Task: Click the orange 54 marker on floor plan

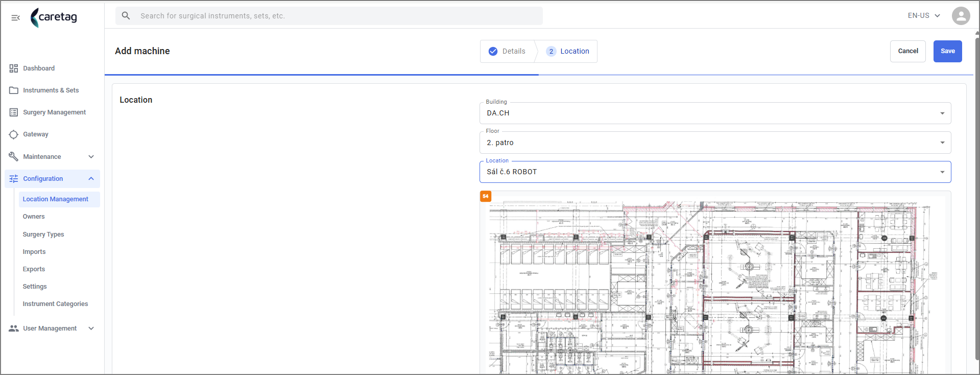Action: [486, 196]
